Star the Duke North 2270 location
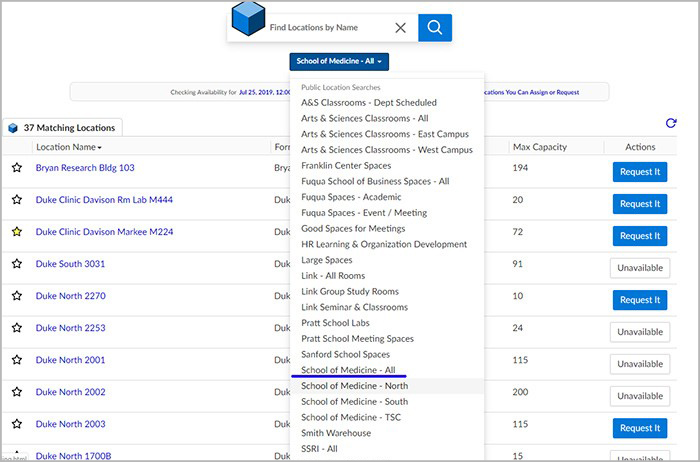Screen dimensions: 700x462 click(x=17, y=296)
